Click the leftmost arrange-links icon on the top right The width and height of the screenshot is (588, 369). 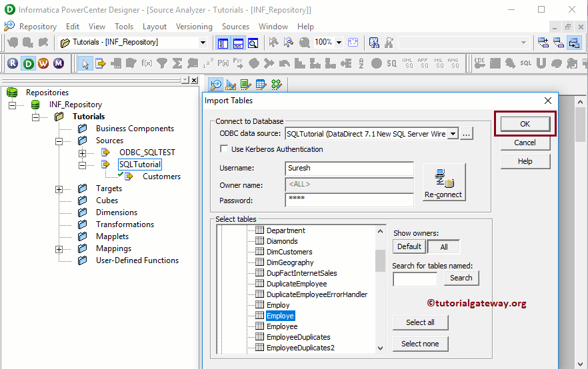[543, 43]
